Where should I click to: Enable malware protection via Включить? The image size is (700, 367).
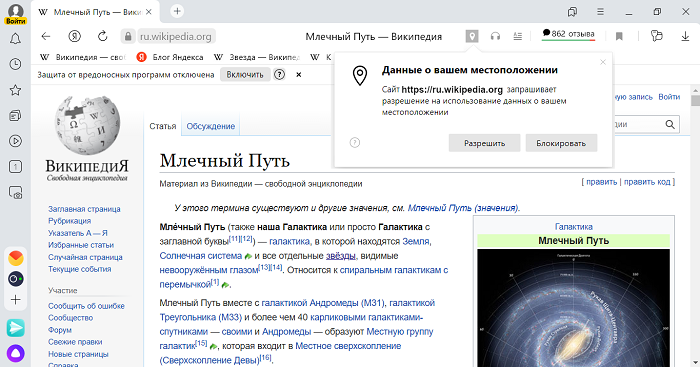[x=245, y=75]
